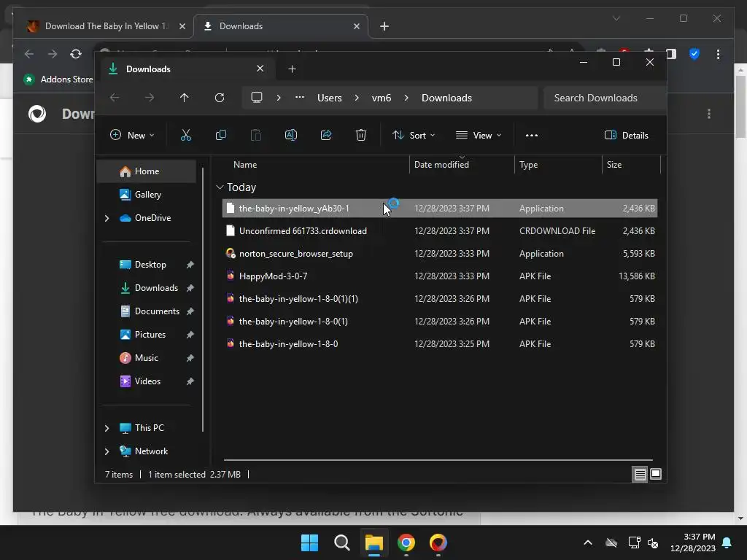Select Home in navigation pane

point(147,171)
